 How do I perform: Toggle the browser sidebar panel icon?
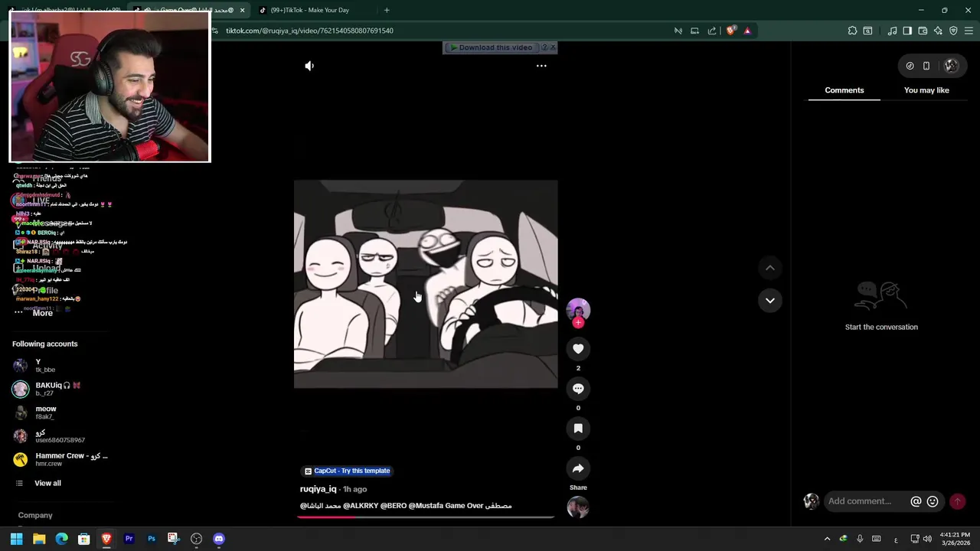(907, 31)
